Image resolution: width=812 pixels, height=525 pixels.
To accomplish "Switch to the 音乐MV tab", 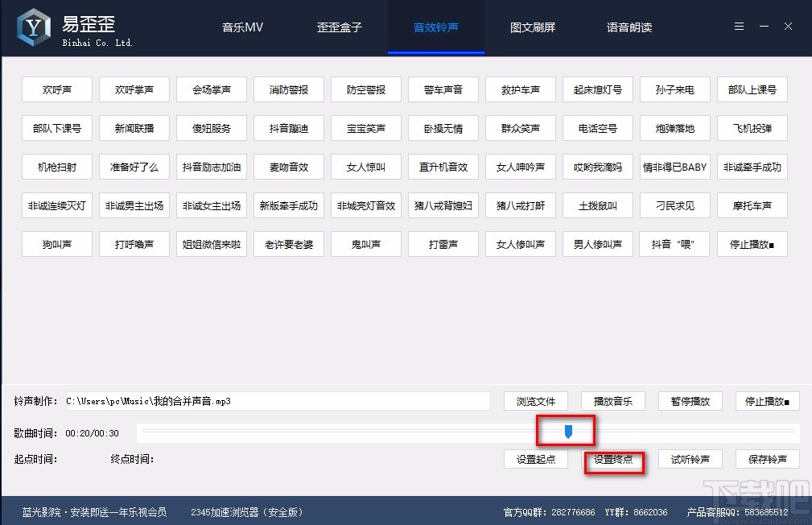I will (241, 27).
